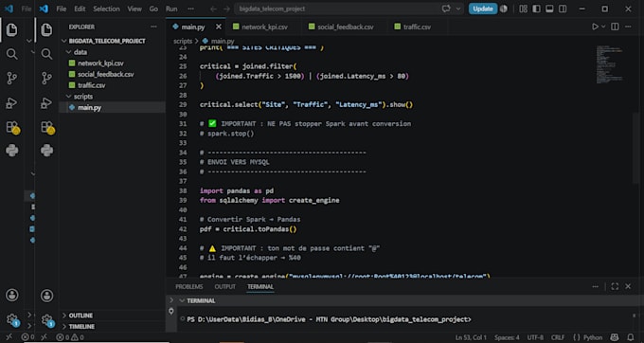Open dropdown arrow next to chat icon
This screenshot has height=343, width=644.
pyautogui.click(x=458, y=9)
